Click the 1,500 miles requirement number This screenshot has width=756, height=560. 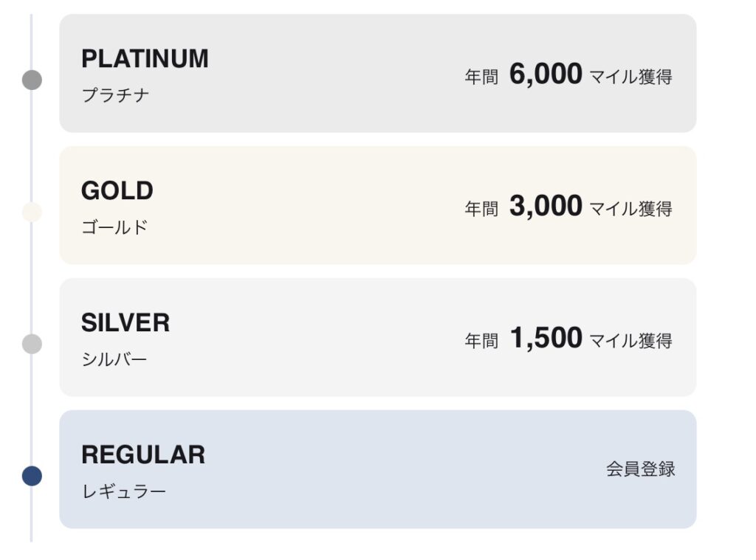pos(546,338)
